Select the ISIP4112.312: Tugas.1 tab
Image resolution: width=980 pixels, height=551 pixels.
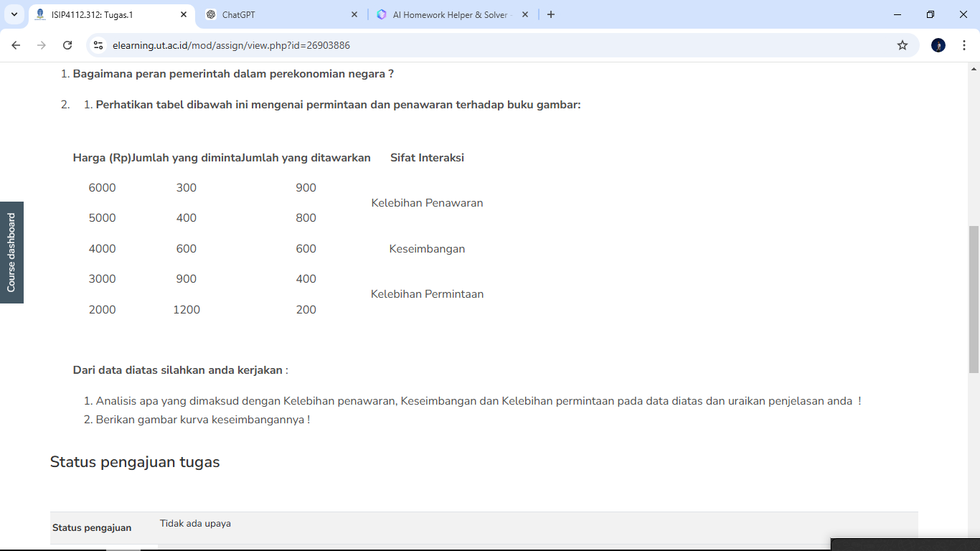click(112, 14)
